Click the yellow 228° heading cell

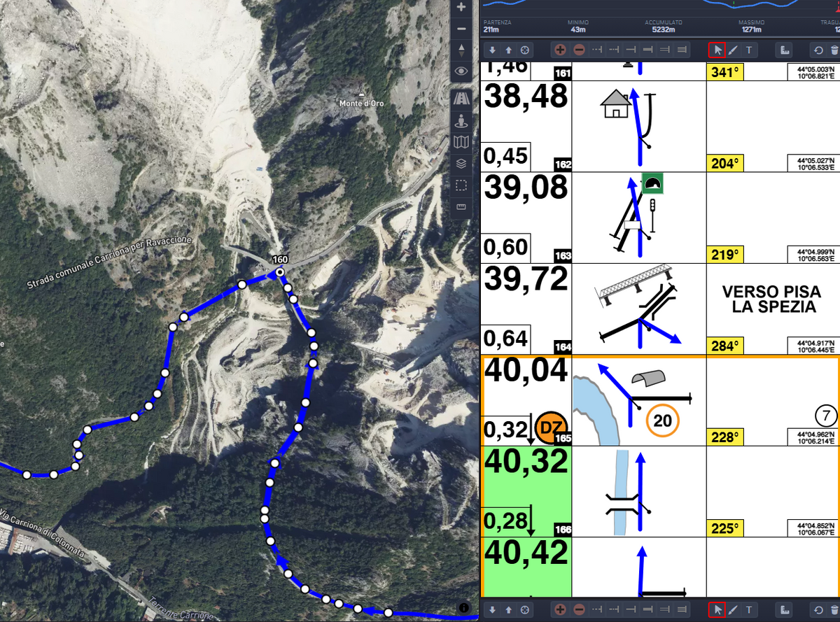[724, 437]
